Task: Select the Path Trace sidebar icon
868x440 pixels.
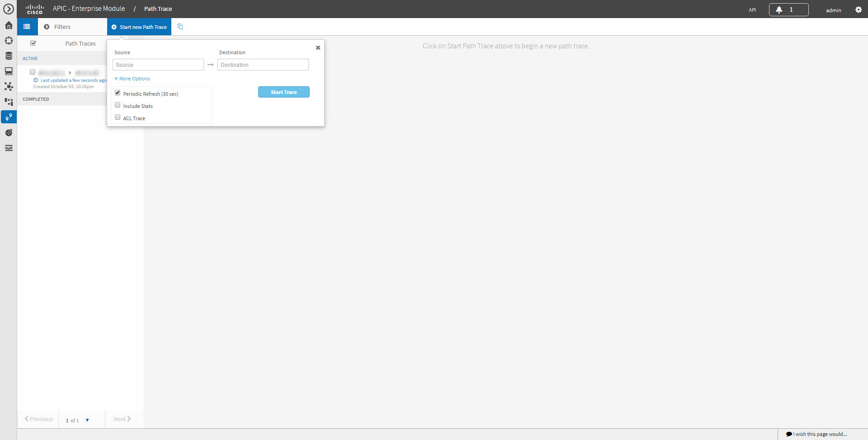Action: 9,117
